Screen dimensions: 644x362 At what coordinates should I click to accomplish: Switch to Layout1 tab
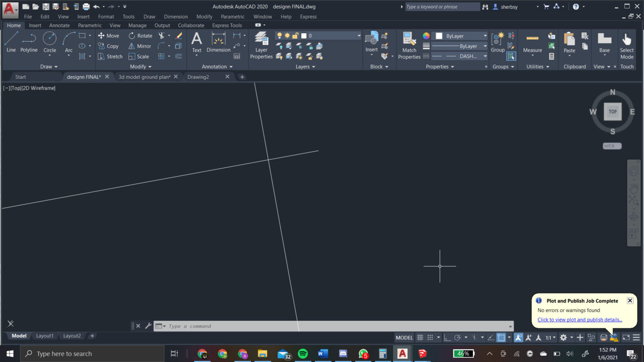coord(45,336)
